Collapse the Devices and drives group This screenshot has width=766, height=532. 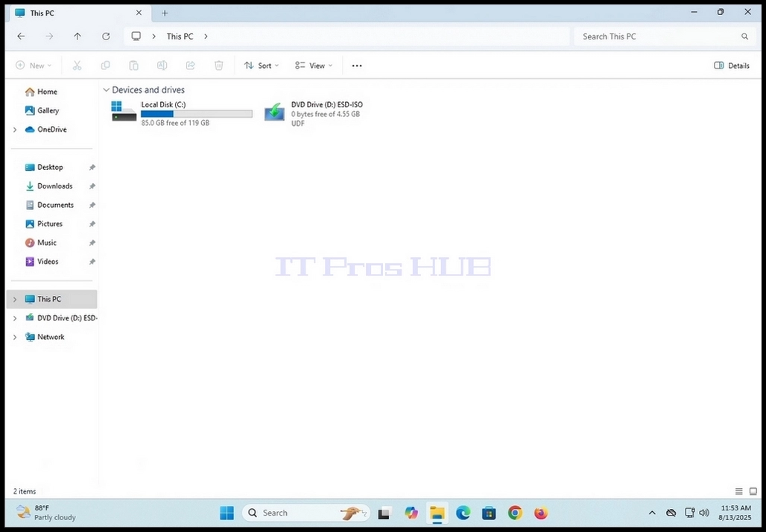click(x=106, y=90)
